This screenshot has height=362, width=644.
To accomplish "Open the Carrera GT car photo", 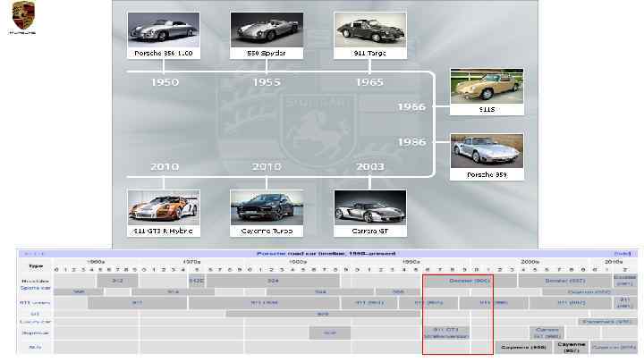I will click(x=370, y=207).
